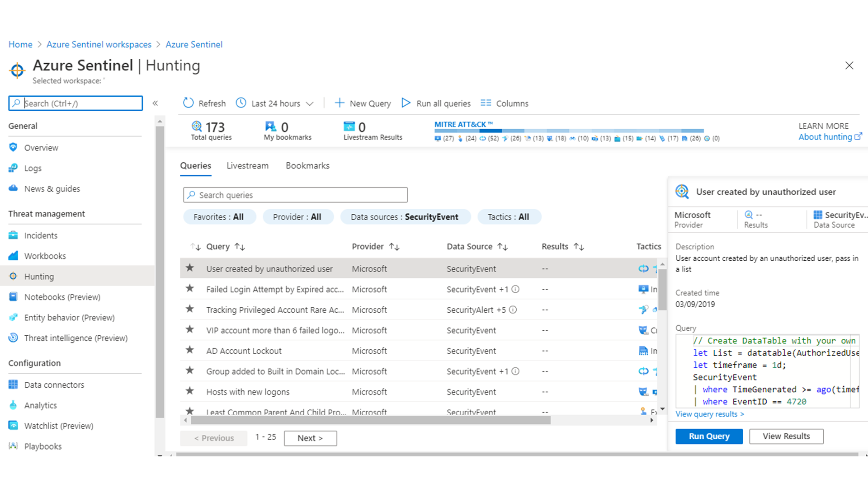Viewport: 868px width, 488px height.
Task: Open Workbooks chart icon
Action: pyautogui.click(x=13, y=256)
